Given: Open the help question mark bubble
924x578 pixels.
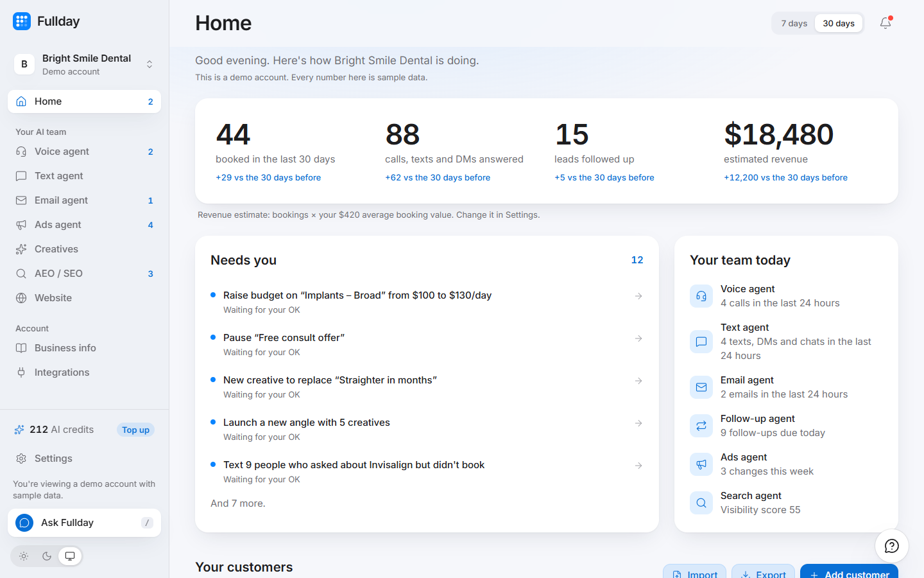Looking at the screenshot, I should [x=892, y=546].
